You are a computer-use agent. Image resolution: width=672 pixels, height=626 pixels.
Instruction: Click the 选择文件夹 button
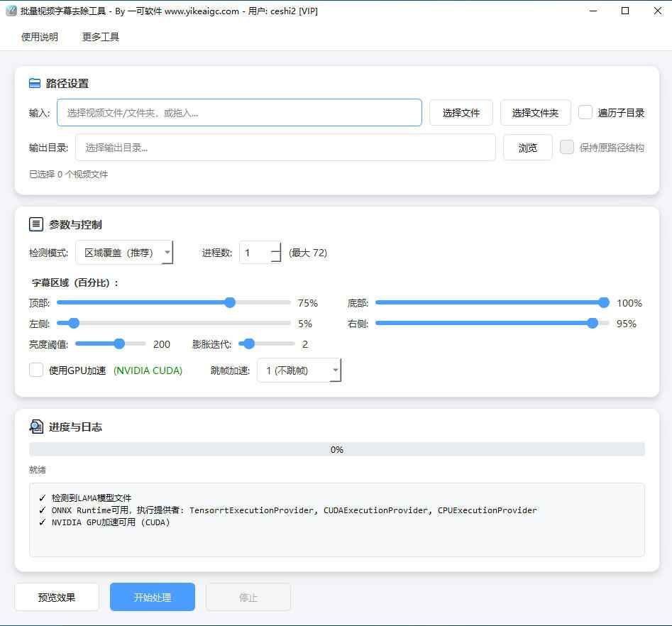pyautogui.click(x=536, y=112)
